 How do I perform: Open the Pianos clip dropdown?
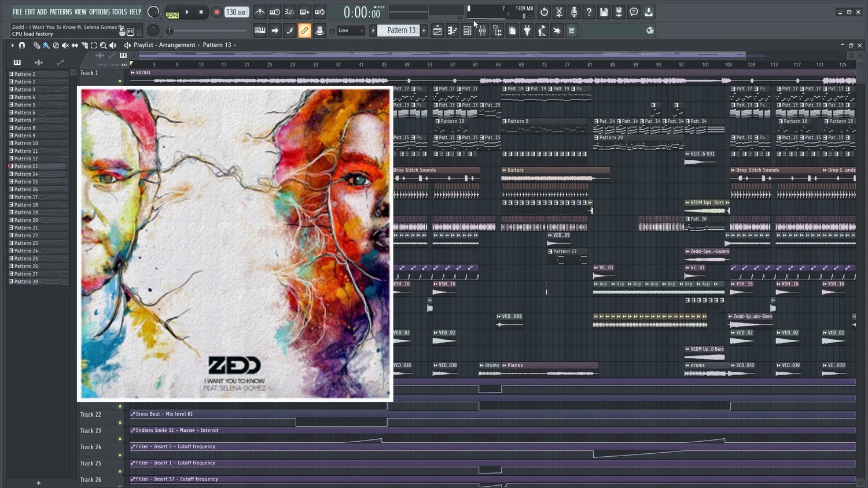click(x=505, y=365)
